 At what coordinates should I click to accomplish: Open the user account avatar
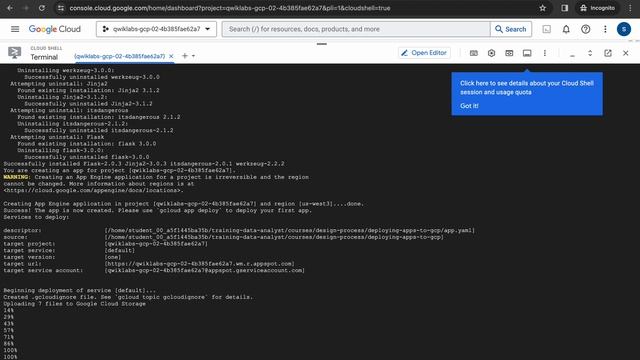[x=624, y=29]
